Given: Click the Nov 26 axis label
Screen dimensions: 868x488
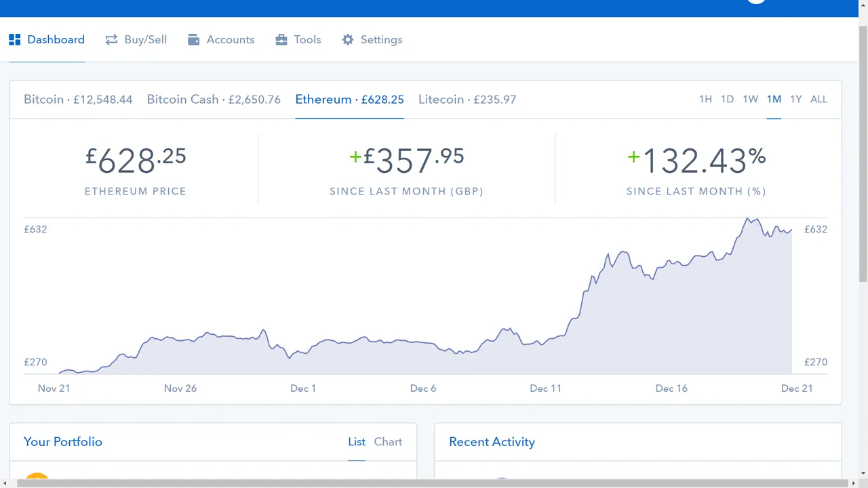Looking at the screenshot, I should [180, 388].
